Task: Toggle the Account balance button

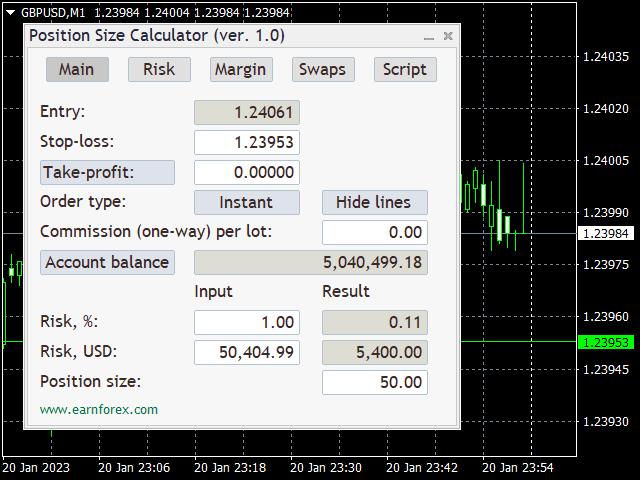Action: 107,262
